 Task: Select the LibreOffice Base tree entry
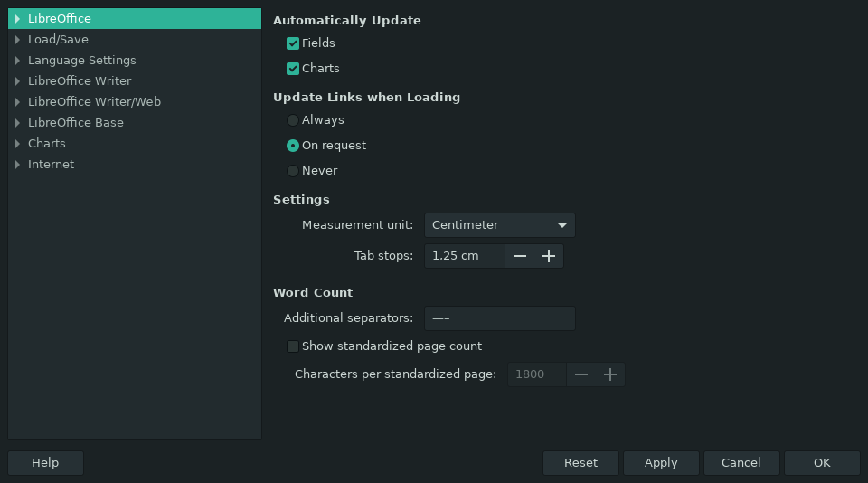[x=135, y=122]
